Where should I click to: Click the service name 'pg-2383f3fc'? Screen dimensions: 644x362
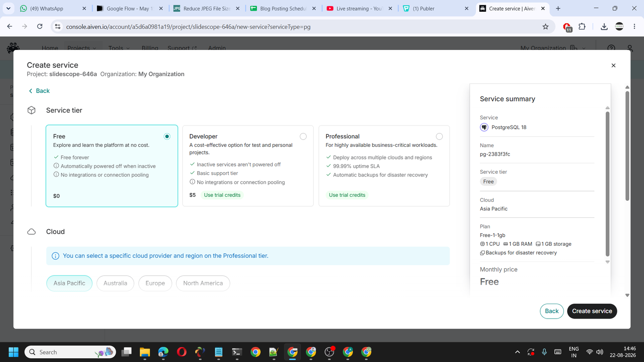(x=495, y=154)
